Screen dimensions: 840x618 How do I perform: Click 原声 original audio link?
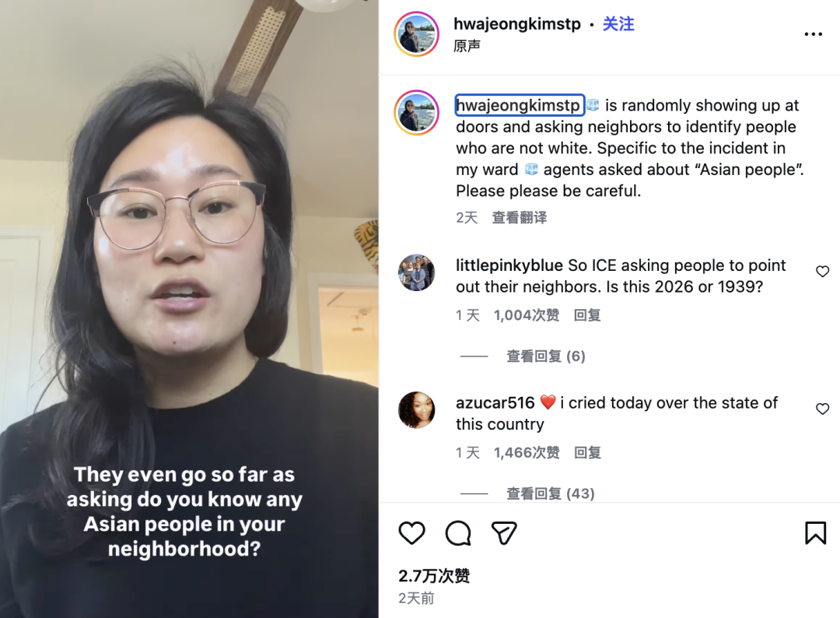[467, 46]
